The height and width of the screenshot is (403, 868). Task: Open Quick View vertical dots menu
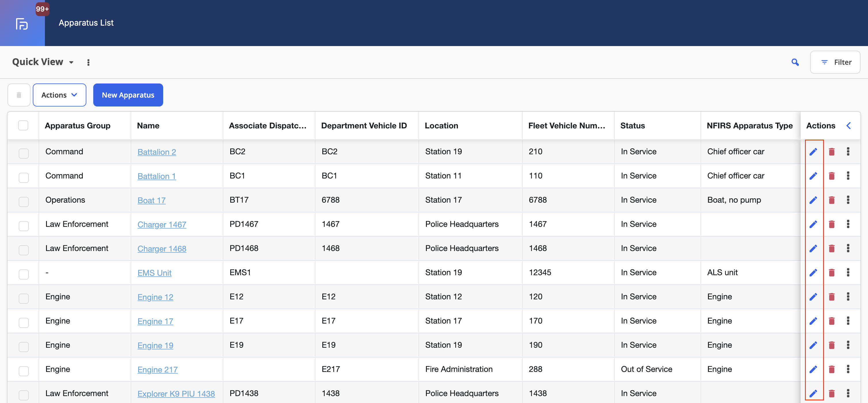click(x=88, y=62)
